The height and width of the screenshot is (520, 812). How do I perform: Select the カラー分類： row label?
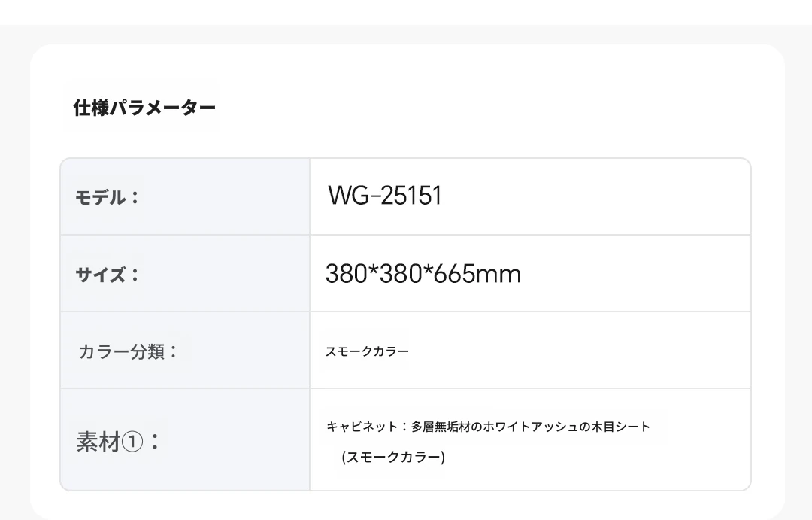129,351
